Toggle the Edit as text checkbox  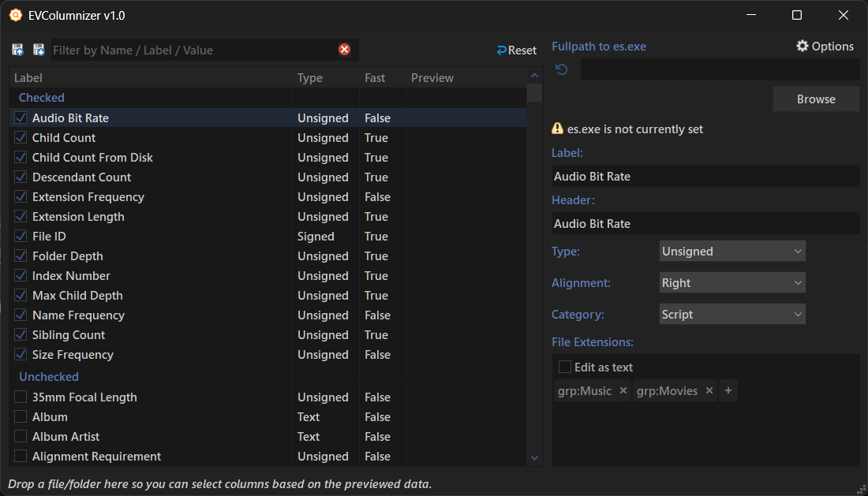(565, 367)
